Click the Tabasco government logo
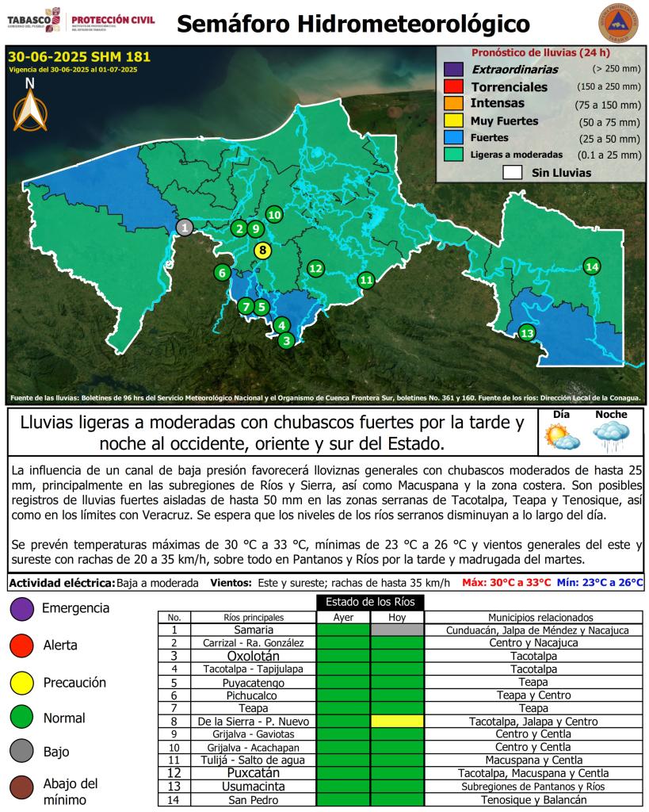This screenshot has height=812, width=649. point(33,21)
